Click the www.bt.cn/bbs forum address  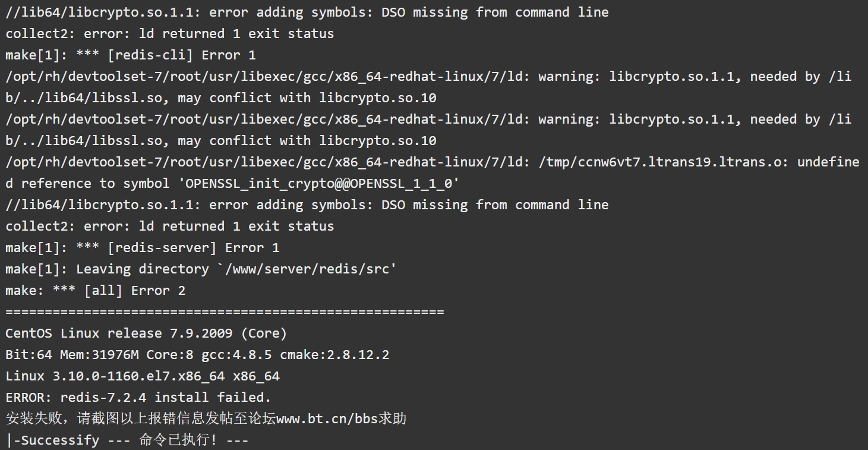[327, 418]
